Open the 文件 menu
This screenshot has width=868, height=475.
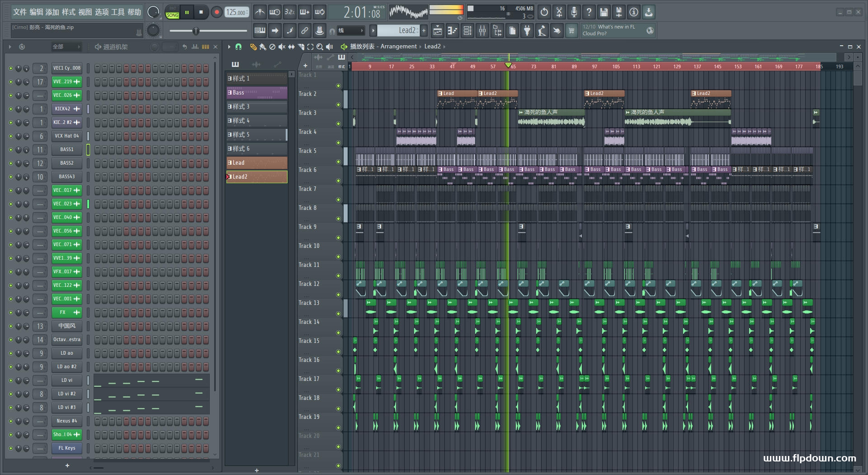click(x=20, y=12)
